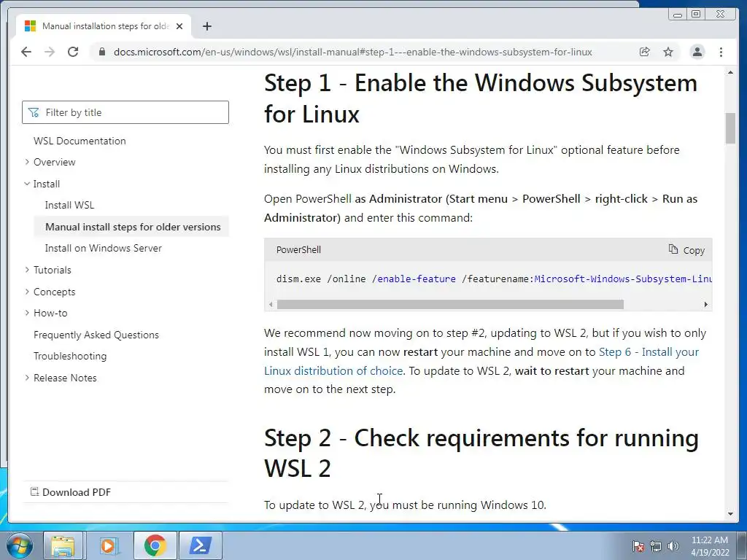Click the address bar URL

(352, 52)
